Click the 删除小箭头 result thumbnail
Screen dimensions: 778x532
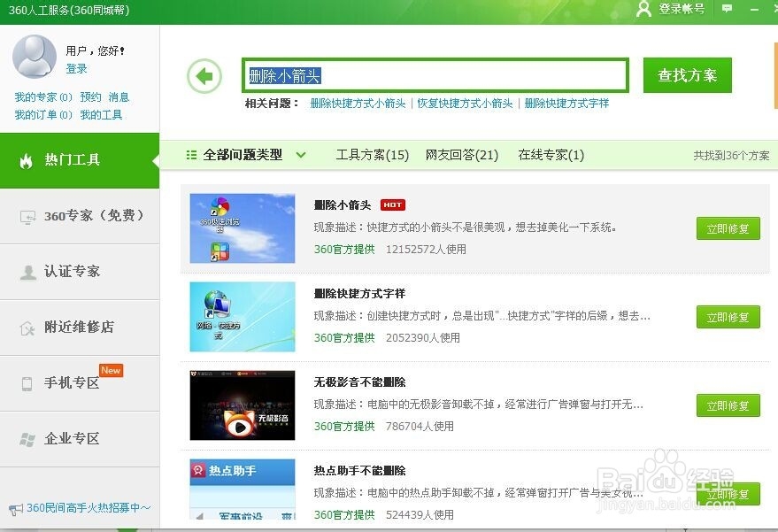(x=243, y=228)
